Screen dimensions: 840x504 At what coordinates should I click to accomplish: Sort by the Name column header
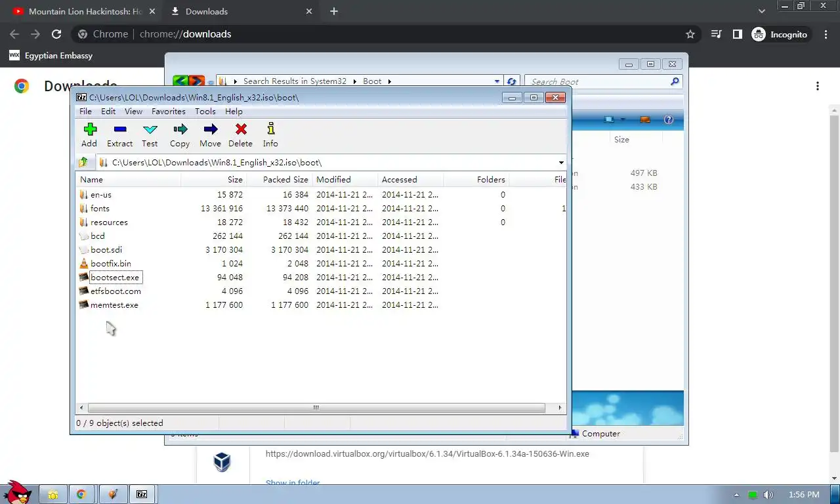coord(129,179)
